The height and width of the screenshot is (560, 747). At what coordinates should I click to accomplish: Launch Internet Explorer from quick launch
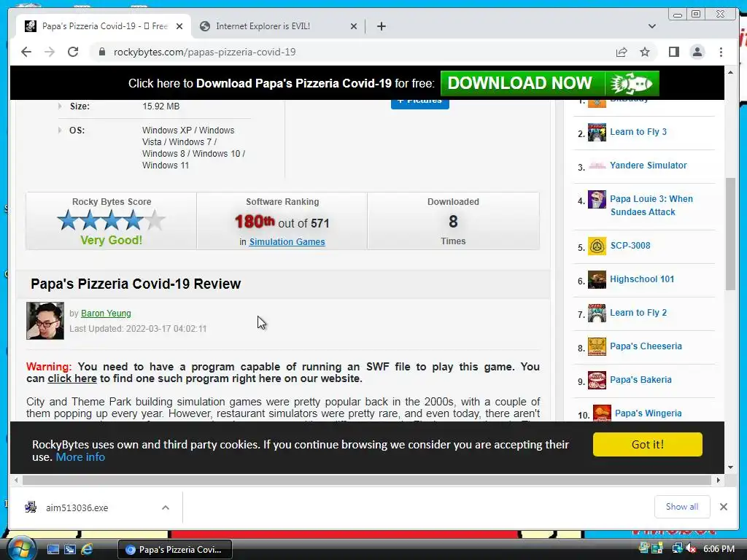point(87,550)
